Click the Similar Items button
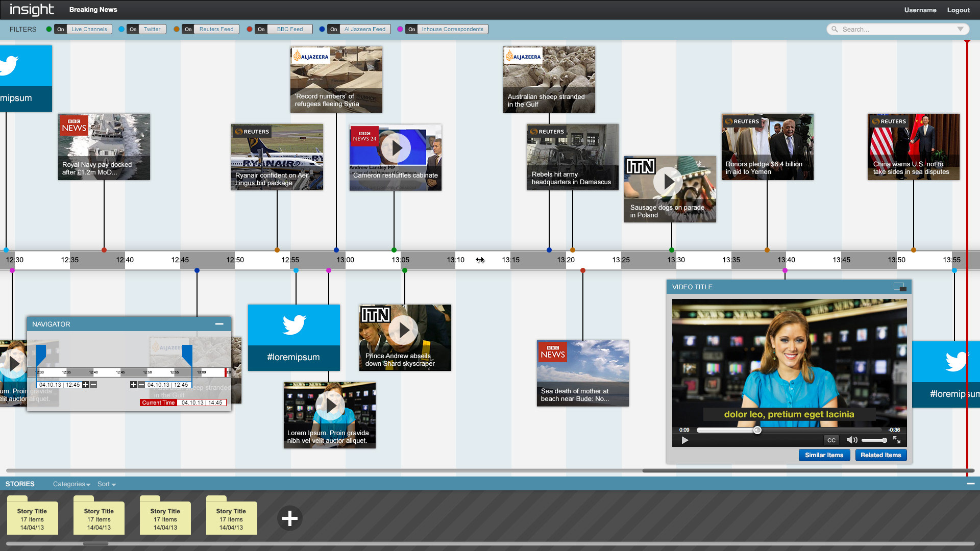The image size is (980, 551). (x=824, y=455)
